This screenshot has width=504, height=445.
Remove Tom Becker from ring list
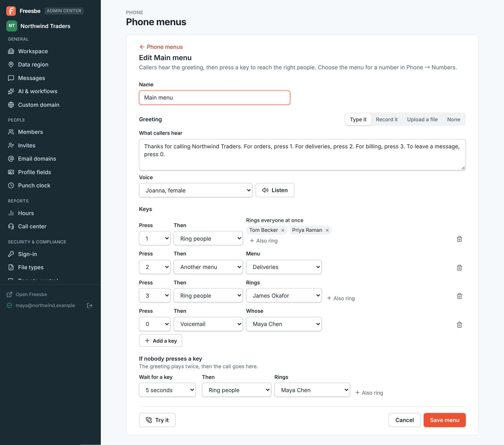(283, 230)
